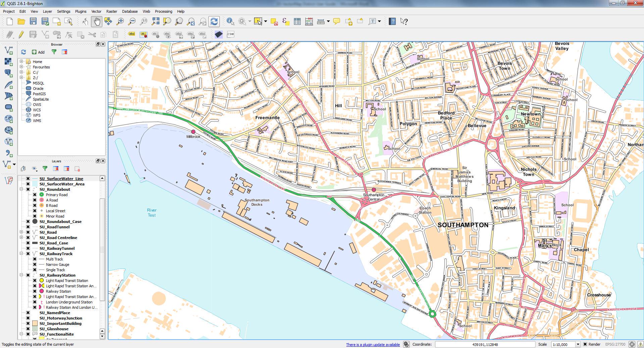
Task: Select the Pan Map hand tool
Action: (97, 21)
